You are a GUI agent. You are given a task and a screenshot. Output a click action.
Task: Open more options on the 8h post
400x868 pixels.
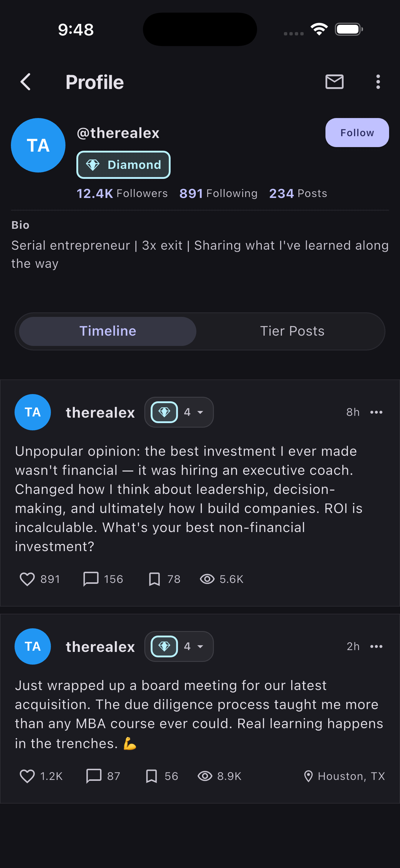[x=376, y=412]
